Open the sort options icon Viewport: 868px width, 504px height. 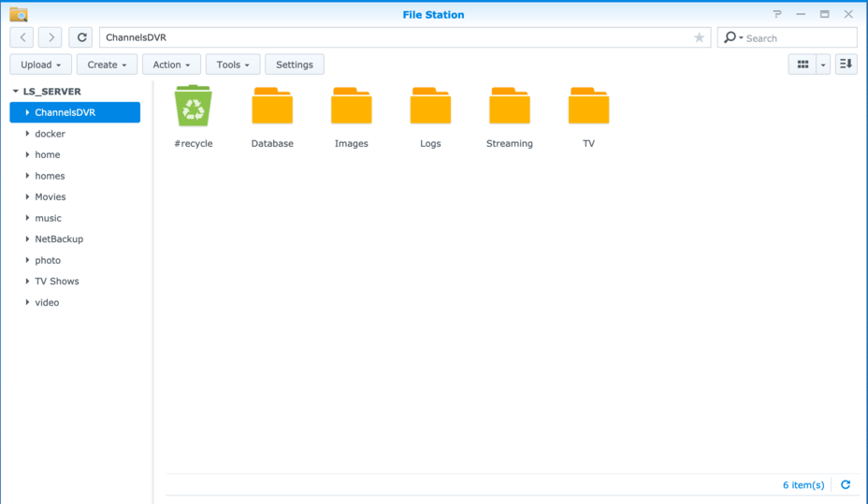point(846,65)
